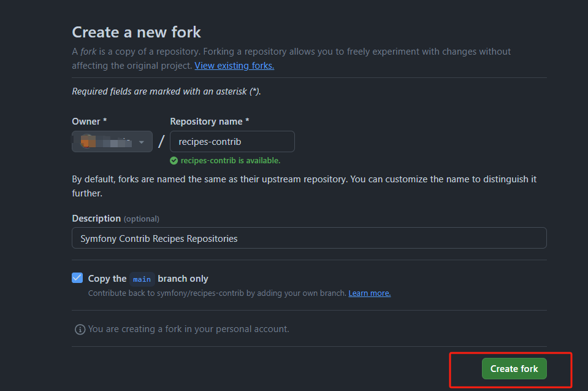This screenshot has height=391, width=588.
Task: Focus the Repository name input field
Action: tap(232, 142)
